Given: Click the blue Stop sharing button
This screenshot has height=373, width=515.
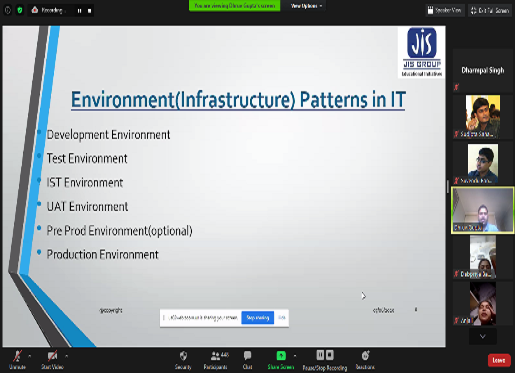Looking at the screenshot, I should click(258, 318).
